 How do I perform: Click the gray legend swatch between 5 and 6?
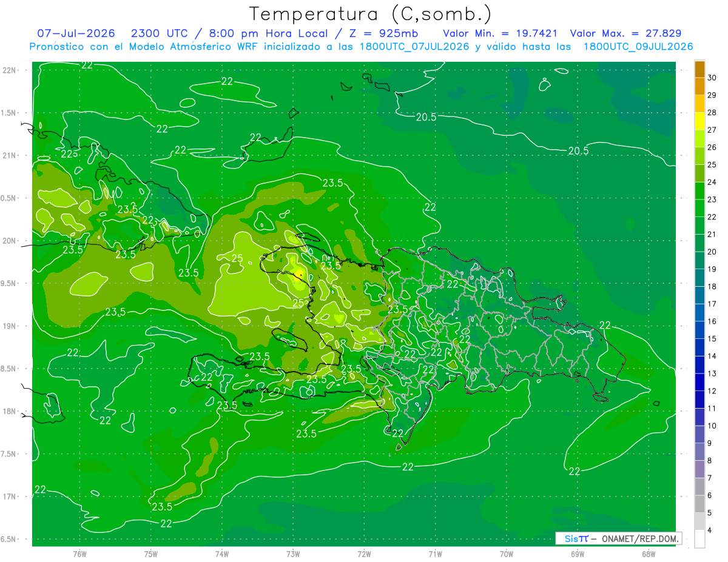(699, 504)
